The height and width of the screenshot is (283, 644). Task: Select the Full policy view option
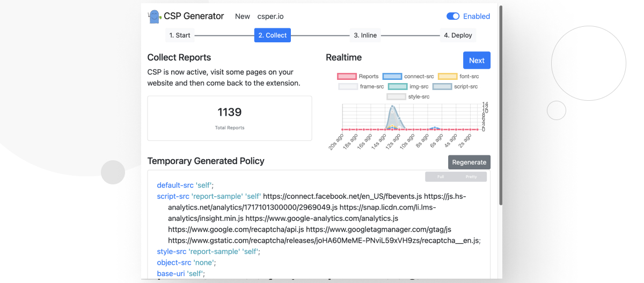pos(441,177)
